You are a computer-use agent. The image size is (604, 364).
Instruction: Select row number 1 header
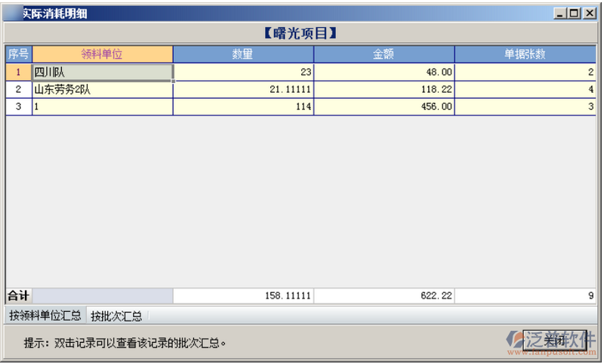[x=18, y=72]
